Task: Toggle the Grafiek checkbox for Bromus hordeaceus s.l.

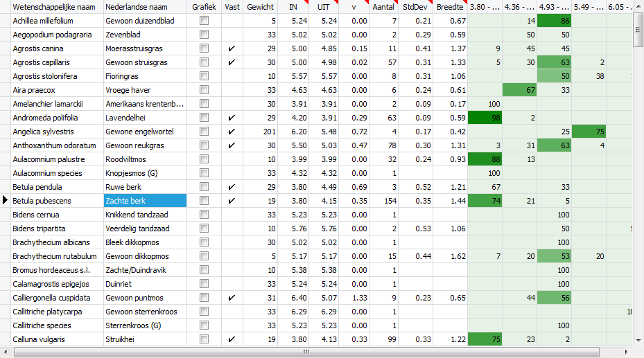Action: (x=204, y=270)
